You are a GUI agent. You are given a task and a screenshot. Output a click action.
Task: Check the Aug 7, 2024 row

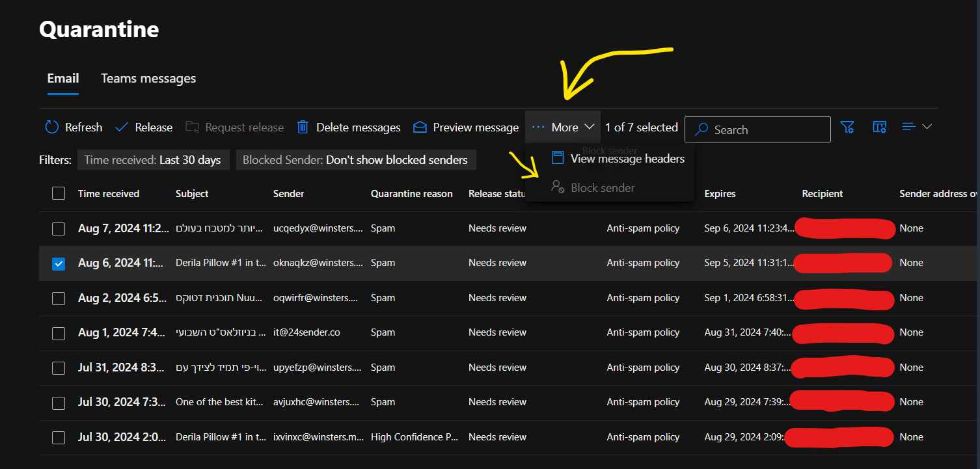59,228
